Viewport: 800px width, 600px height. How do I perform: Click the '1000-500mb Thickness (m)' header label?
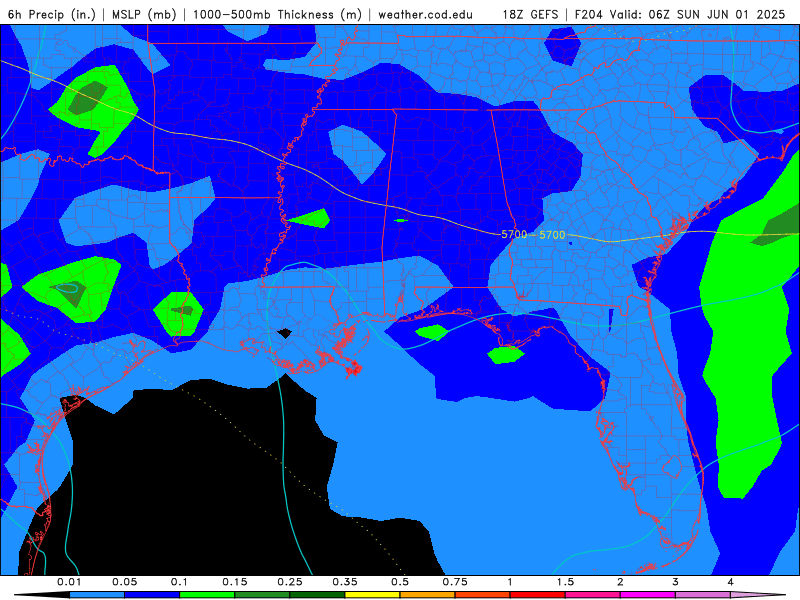pyautogui.click(x=277, y=14)
